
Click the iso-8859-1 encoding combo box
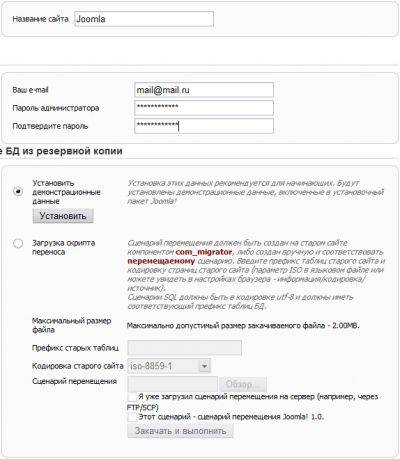[x=169, y=366]
